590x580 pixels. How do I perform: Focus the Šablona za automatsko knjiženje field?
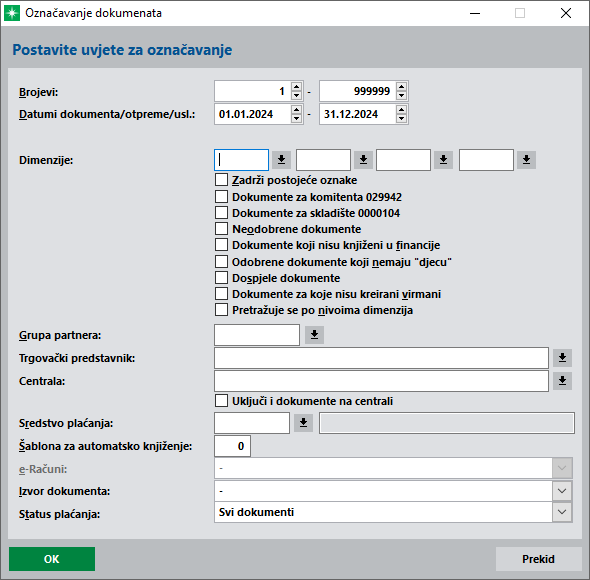point(232,446)
